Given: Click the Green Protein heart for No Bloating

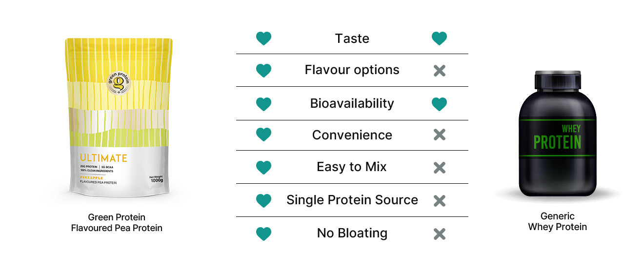Looking at the screenshot, I should pos(263,234).
